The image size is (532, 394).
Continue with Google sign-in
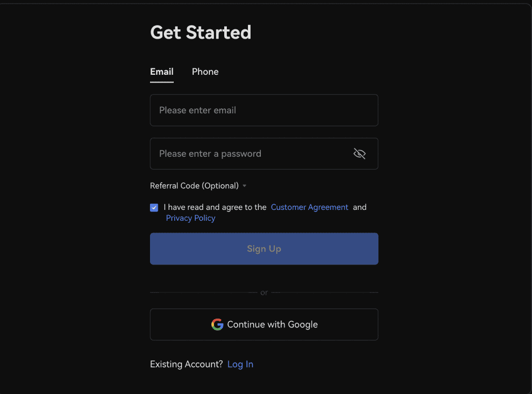click(264, 324)
